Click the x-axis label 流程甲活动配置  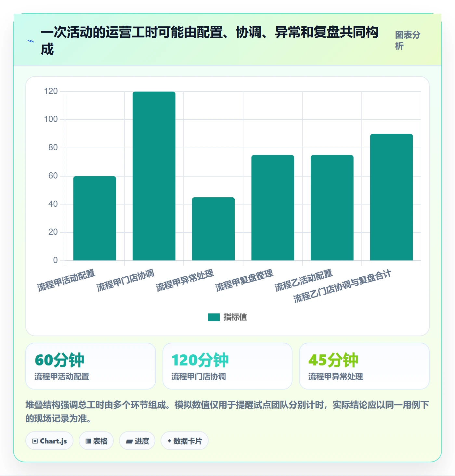coord(66,280)
